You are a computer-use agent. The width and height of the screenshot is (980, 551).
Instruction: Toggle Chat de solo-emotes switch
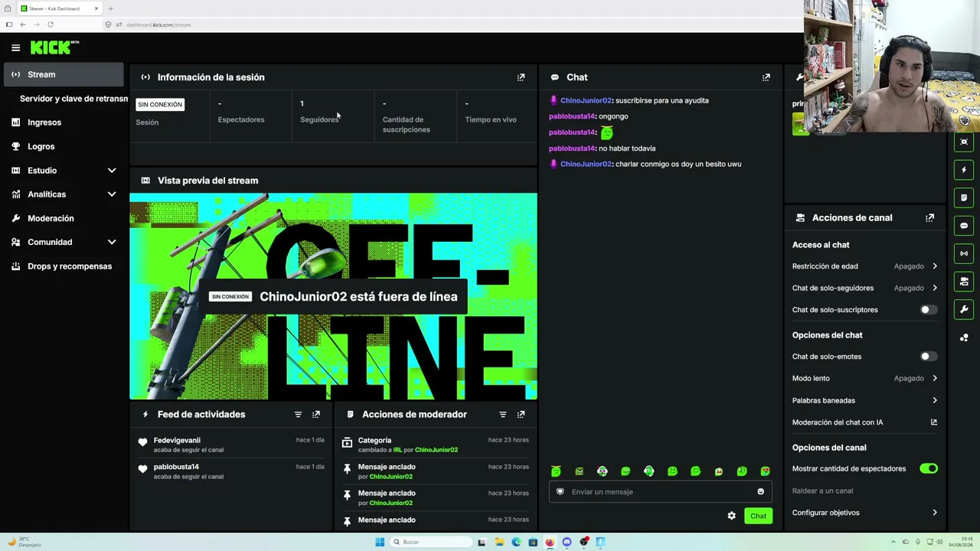click(x=928, y=357)
